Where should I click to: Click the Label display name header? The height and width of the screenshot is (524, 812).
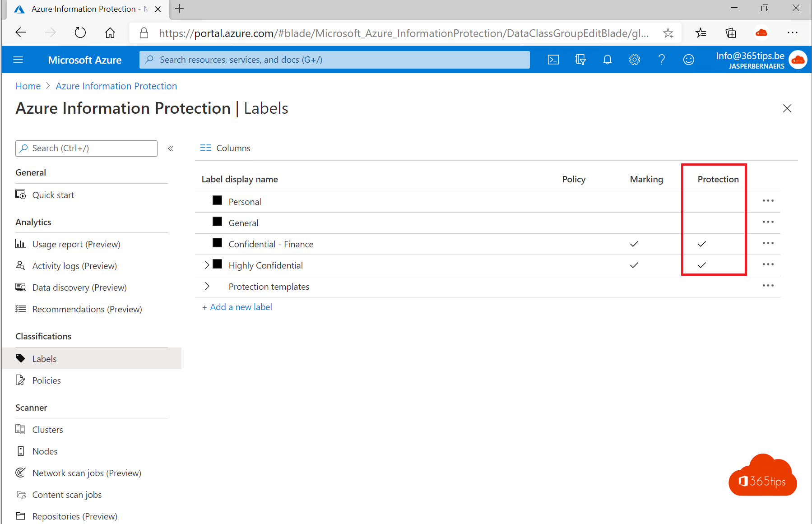pos(240,179)
